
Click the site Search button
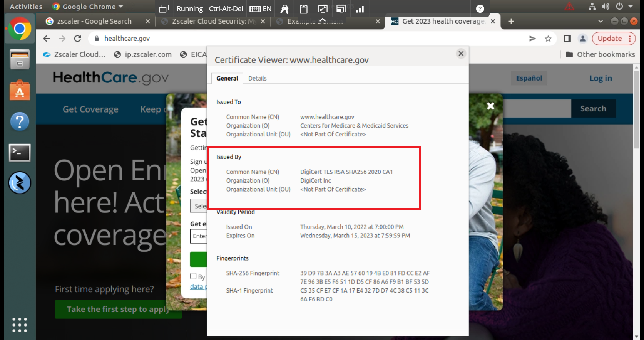[x=593, y=109]
